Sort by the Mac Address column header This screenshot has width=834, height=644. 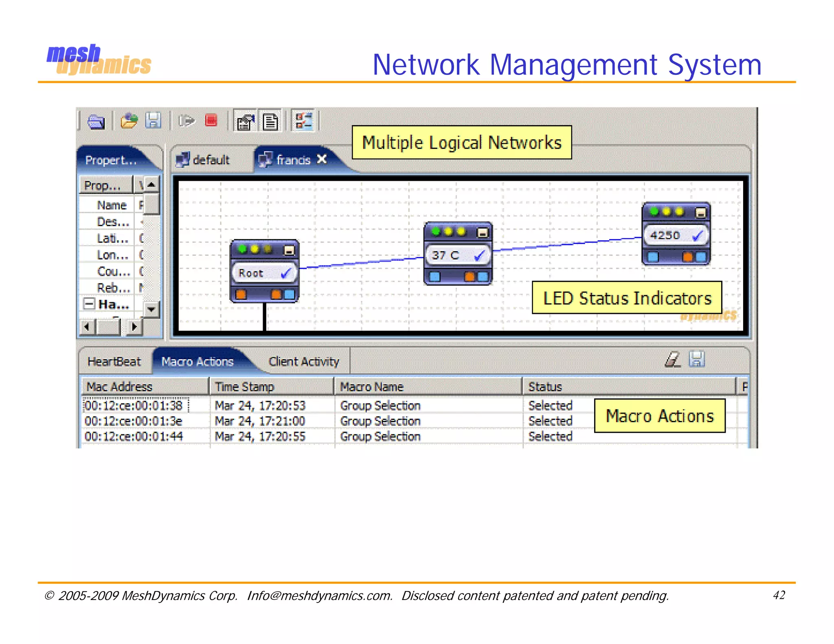145,386
